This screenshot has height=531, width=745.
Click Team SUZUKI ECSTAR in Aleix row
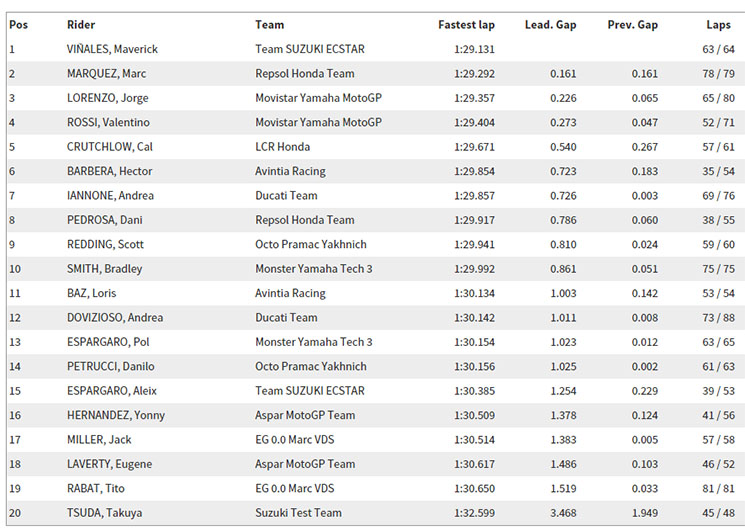(x=310, y=391)
